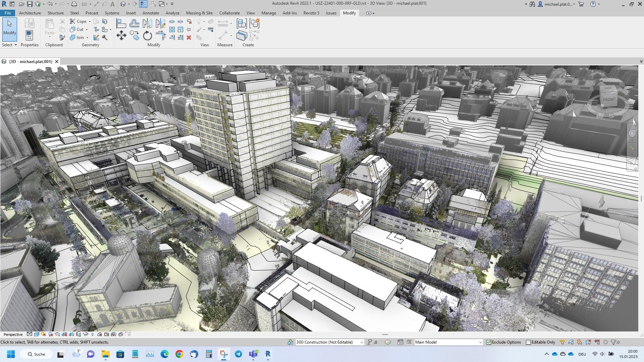Click the Perspective view label
Image resolution: width=644 pixels, height=362 pixels.
point(13,335)
